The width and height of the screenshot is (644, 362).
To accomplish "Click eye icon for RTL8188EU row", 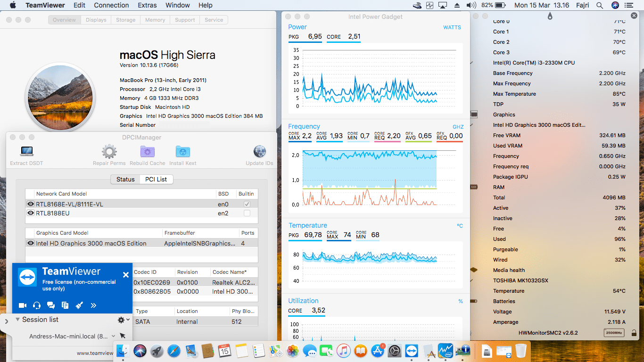I will [x=31, y=213].
